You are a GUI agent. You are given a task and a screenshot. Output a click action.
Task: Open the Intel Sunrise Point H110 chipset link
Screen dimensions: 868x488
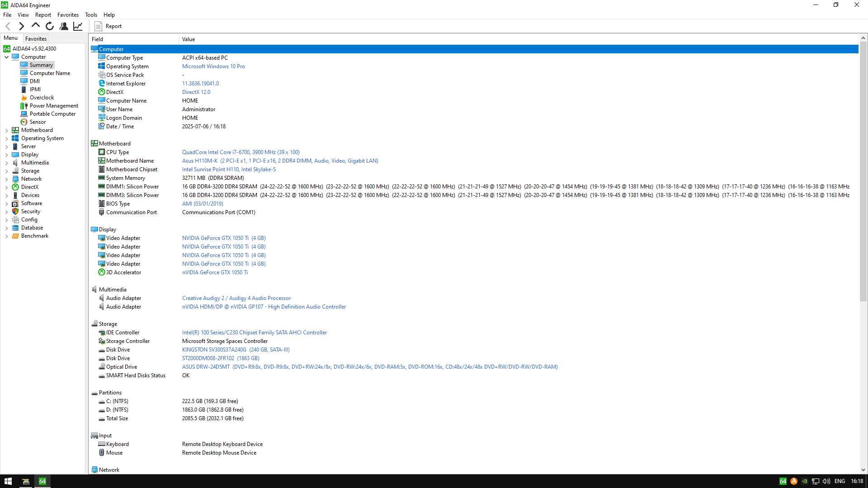(229, 169)
